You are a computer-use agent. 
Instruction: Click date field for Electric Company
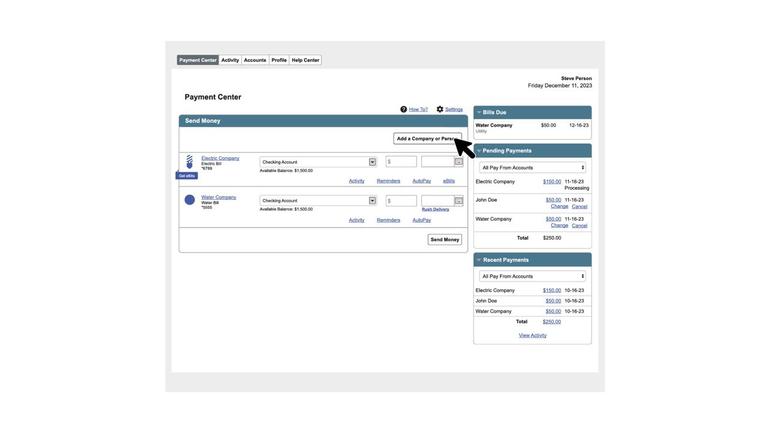click(x=438, y=162)
